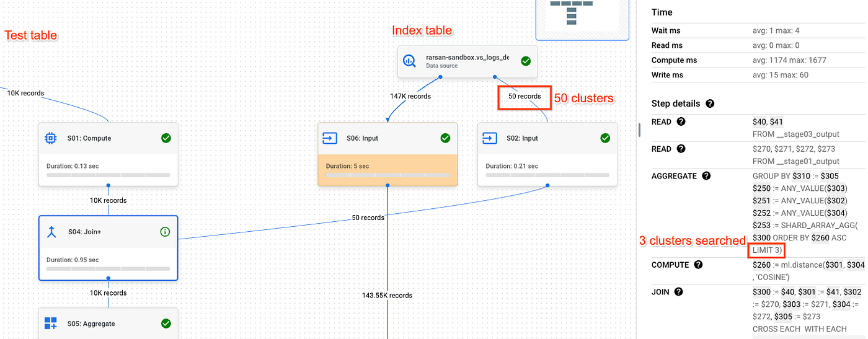The height and width of the screenshot is (339, 868).
Task: Click the S02 Input duration bar
Action: coord(547,175)
